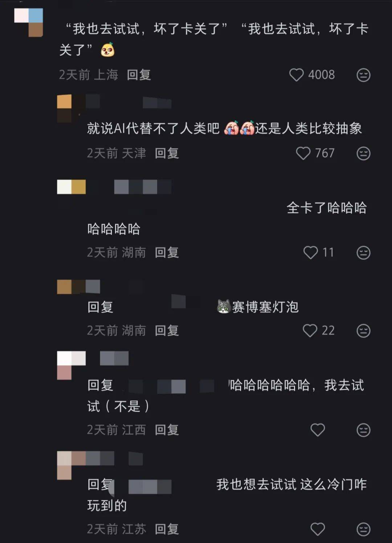Like the 全卡了哈哈哈 comment with 11 likes
The width and height of the screenshot is (392, 543).
coord(310,252)
